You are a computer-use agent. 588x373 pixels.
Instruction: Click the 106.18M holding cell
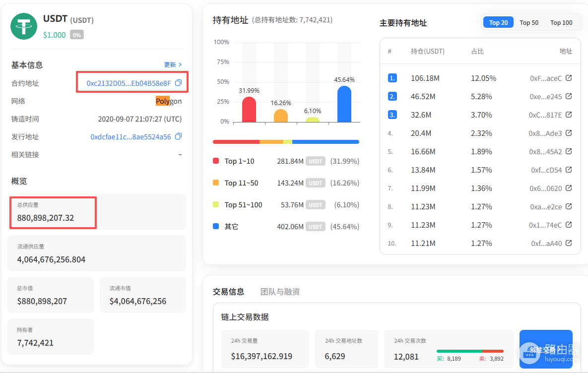tap(425, 78)
